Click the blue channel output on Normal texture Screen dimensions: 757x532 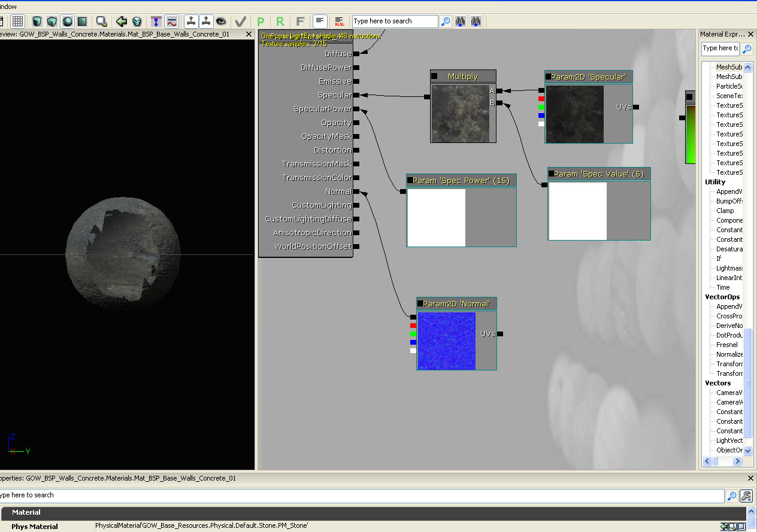[413, 342]
